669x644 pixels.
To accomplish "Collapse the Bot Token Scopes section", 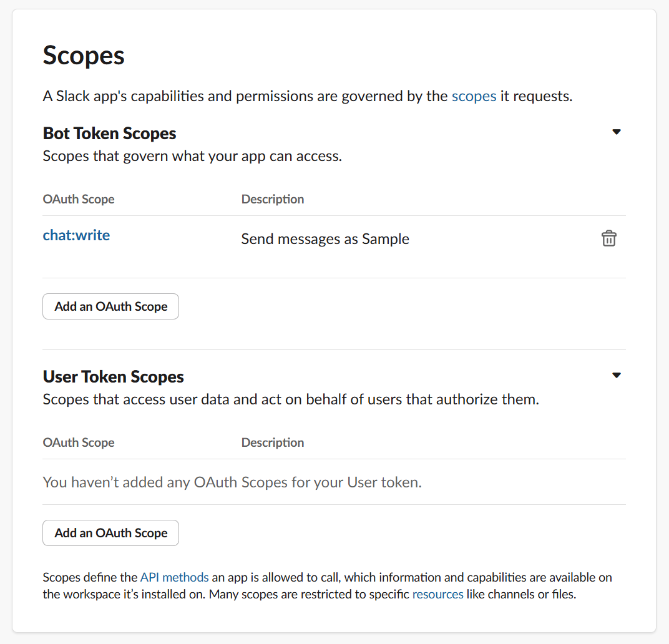I will [x=617, y=132].
